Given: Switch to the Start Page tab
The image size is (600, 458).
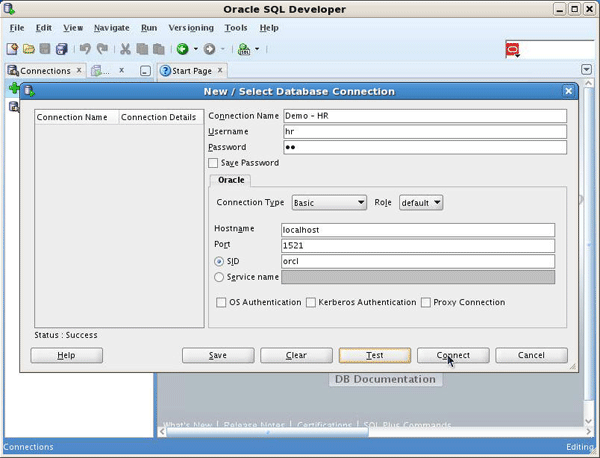Looking at the screenshot, I should pos(191,71).
